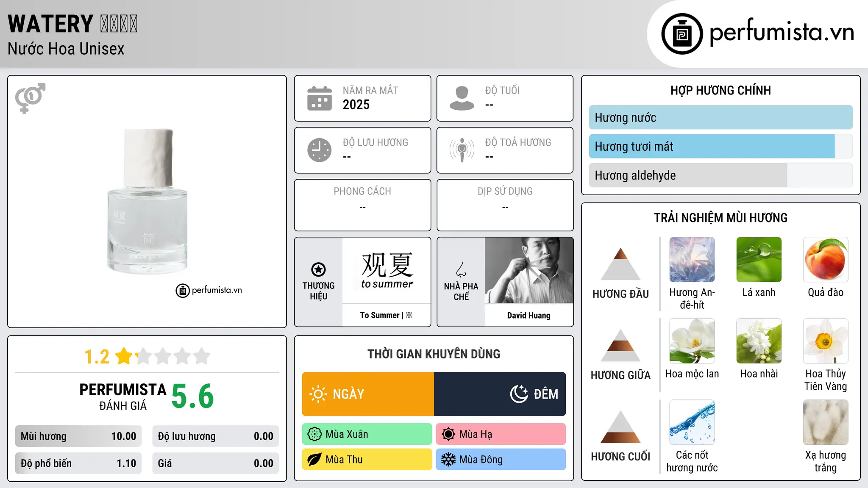Click the perfumista.vn bottle logo icon
The height and width of the screenshot is (488, 868).
click(682, 34)
